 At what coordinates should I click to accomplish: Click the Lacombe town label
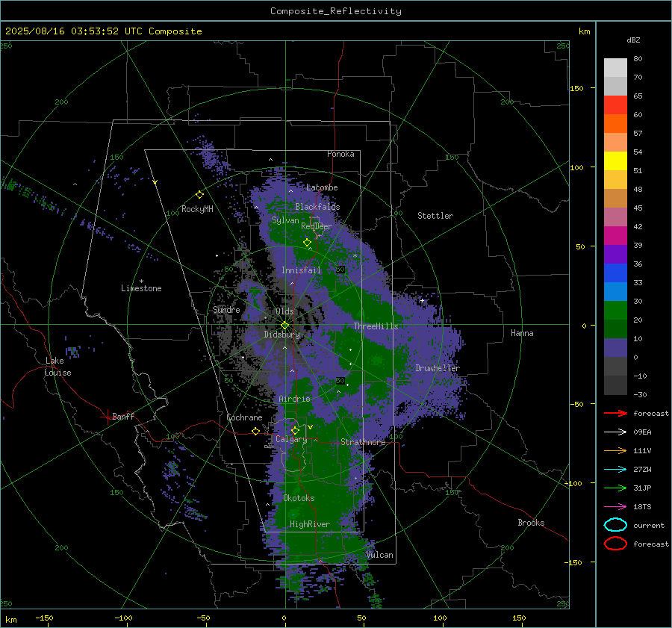(322, 187)
